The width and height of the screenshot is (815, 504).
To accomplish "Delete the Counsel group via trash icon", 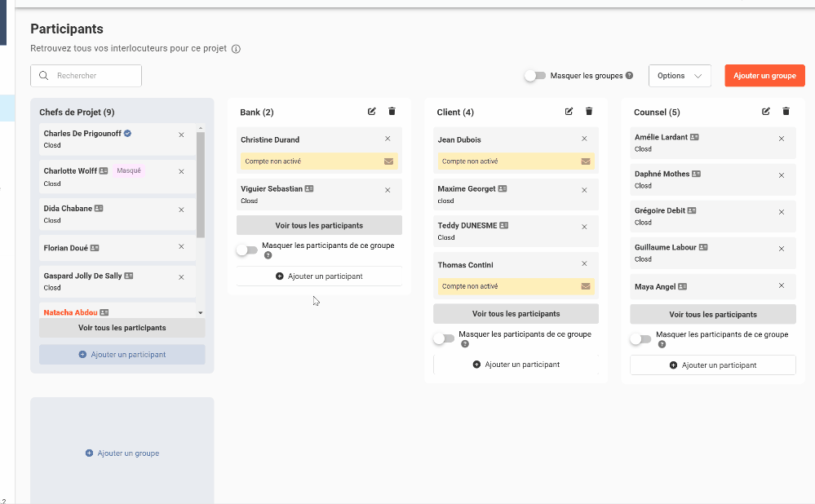I will [x=786, y=112].
